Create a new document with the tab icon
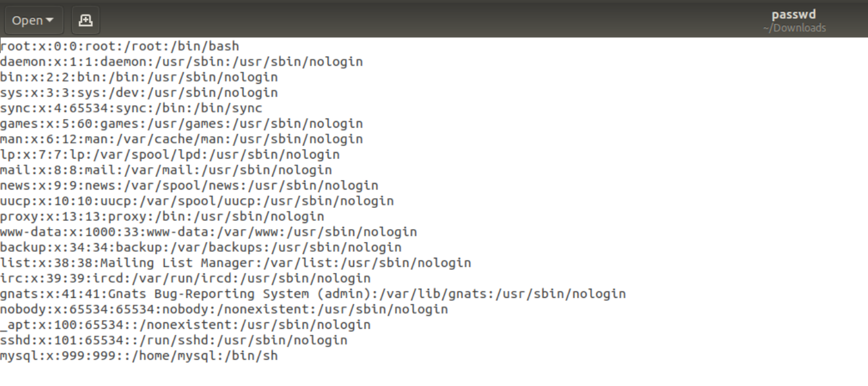The width and height of the screenshot is (868, 386). tap(86, 20)
